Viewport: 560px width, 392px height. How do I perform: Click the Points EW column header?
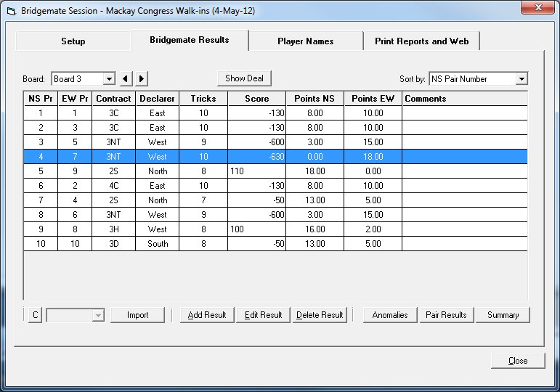373,99
